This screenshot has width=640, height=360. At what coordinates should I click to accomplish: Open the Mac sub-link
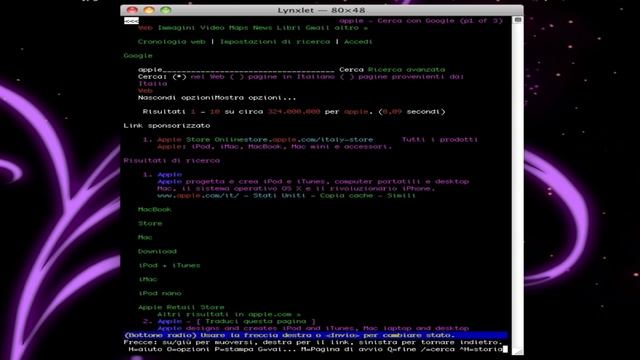(x=145, y=238)
